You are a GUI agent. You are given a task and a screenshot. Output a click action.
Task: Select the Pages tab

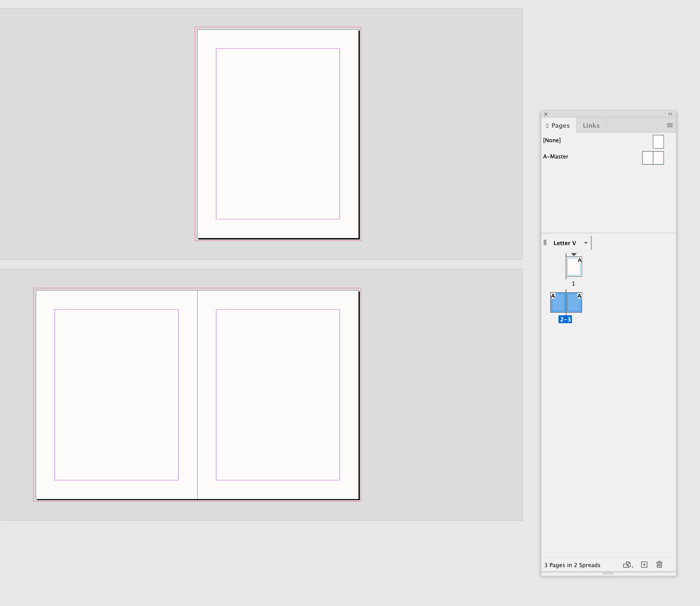(560, 125)
